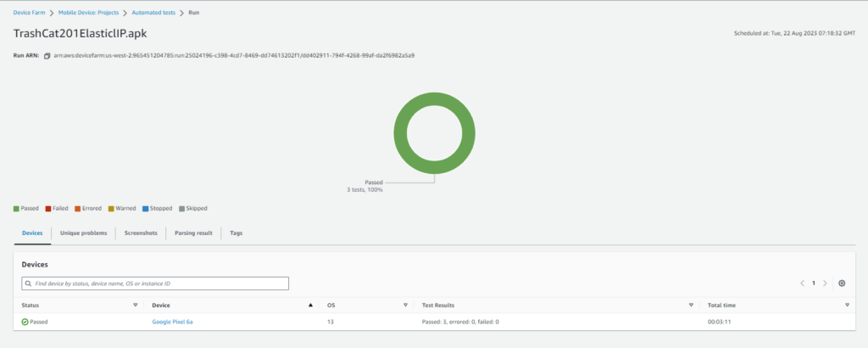Click the blue Stopped legend swatch

145,209
